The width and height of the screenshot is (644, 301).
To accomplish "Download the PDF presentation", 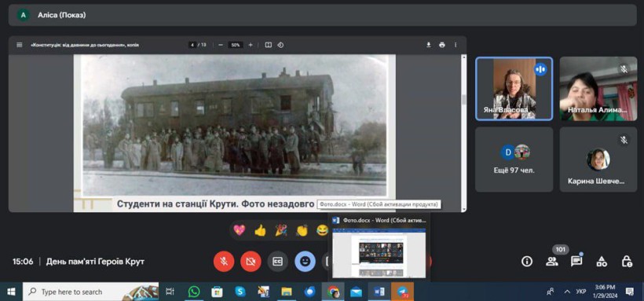I will [428, 45].
